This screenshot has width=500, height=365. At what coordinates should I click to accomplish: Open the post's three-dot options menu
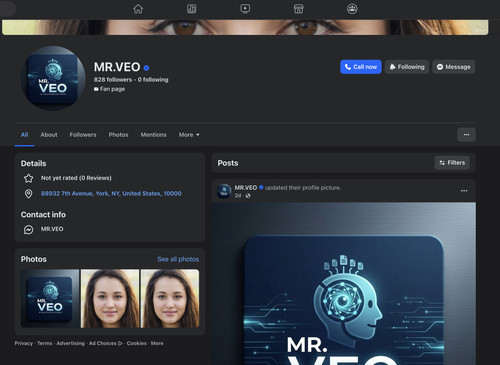click(464, 191)
